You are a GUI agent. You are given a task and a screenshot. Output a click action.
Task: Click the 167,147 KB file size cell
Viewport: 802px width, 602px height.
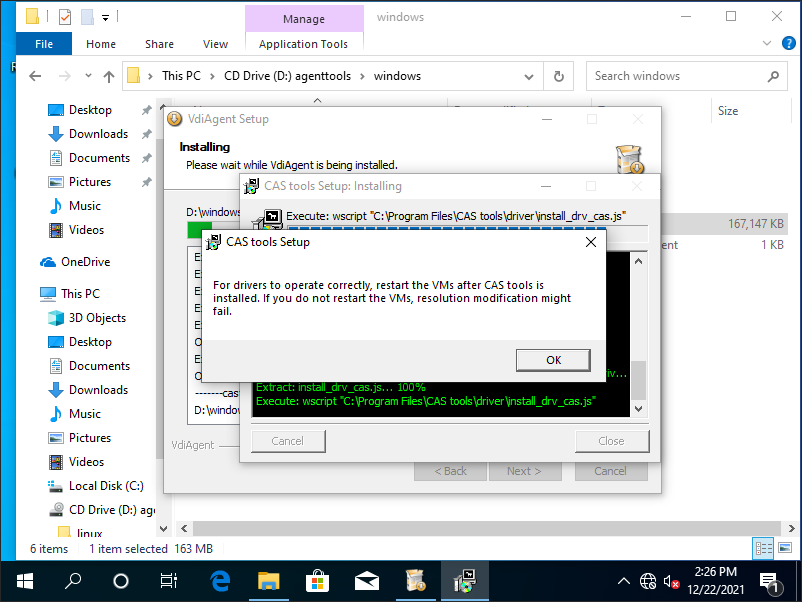pos(755,224)
